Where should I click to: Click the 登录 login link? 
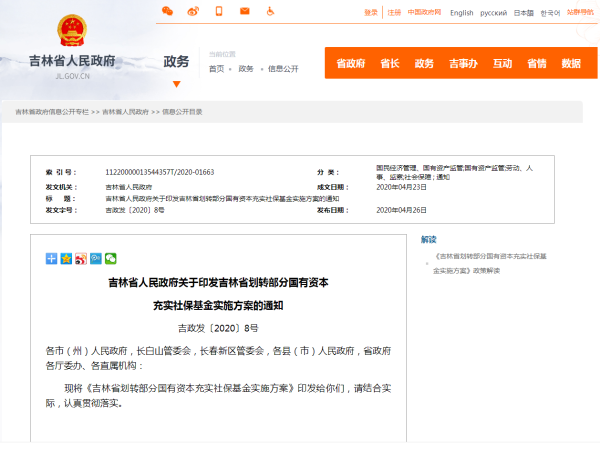click(x=371, y=12)
